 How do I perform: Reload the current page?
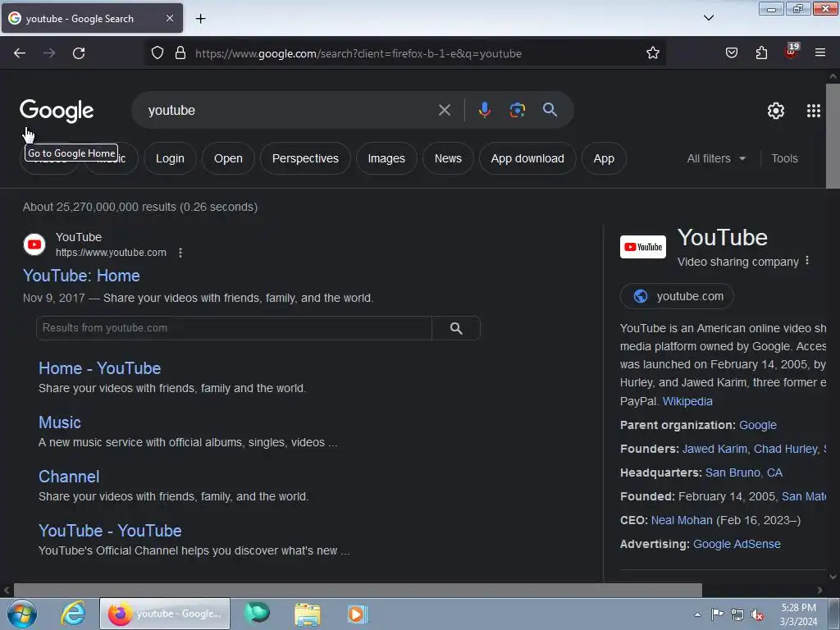coord(79,53)
